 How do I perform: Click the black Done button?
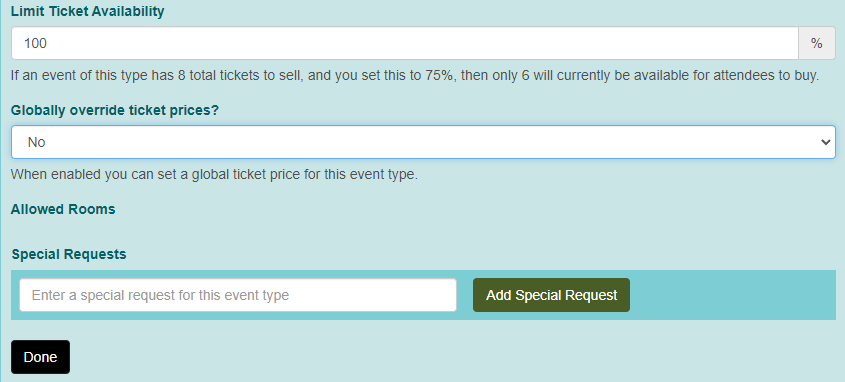click(40, 357)
